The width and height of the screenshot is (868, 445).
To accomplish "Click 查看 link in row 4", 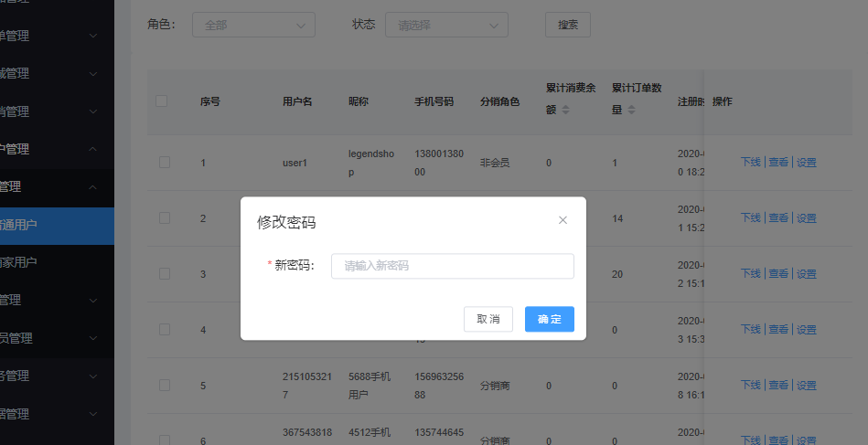I will tap(778, 330).
